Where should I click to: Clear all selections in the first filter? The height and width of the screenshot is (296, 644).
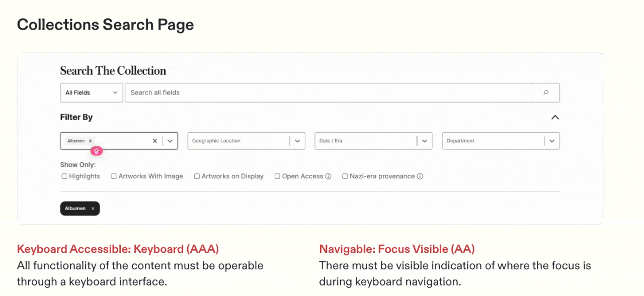pos(155,141)
